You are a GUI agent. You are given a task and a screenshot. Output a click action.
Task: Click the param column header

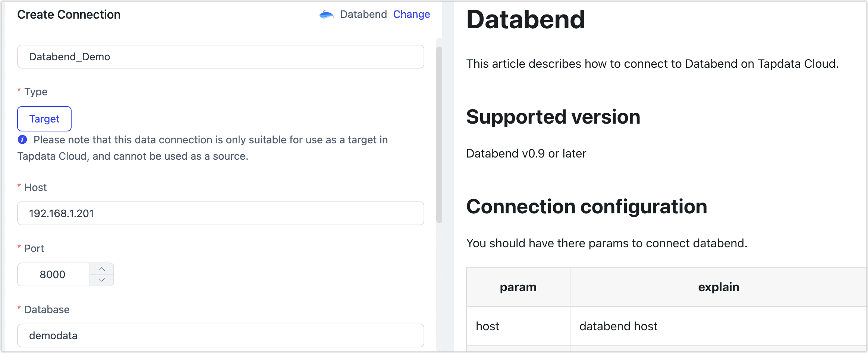click(518, 287)
